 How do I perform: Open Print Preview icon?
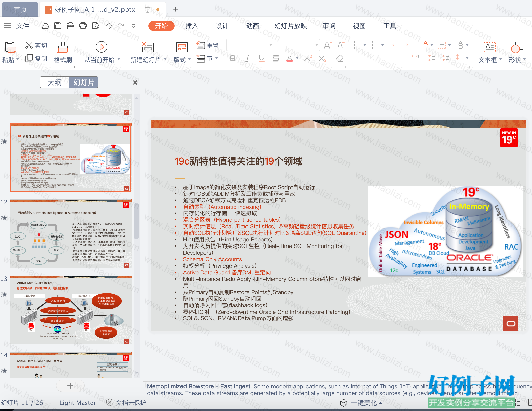pos(96,26)
